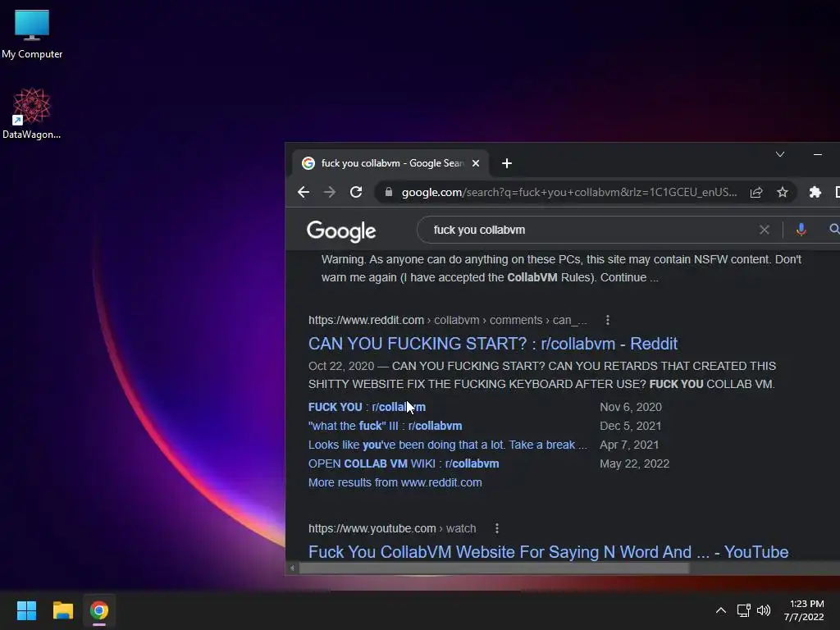Click the Apr 7, 2021 date
The width and height of the screenshot is (840, 630).
[629, 445]
